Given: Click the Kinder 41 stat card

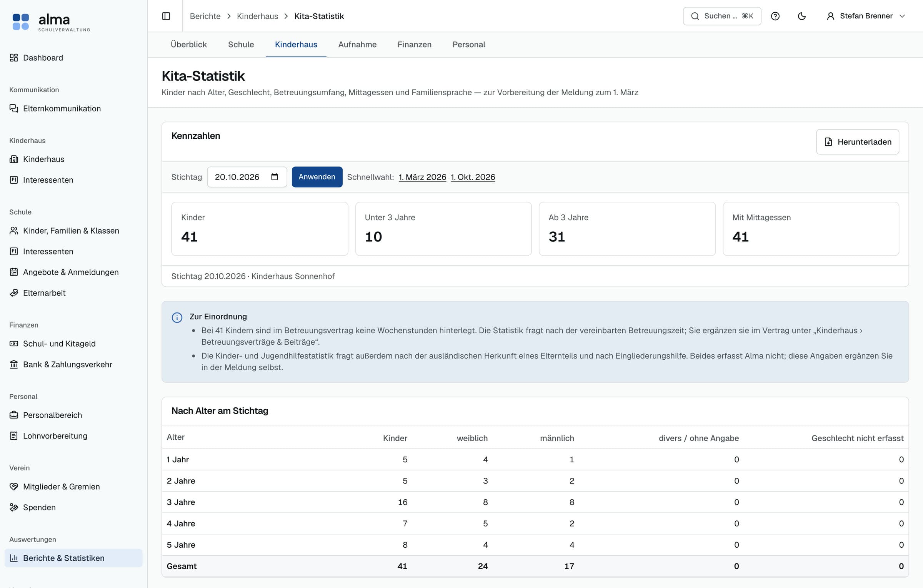Looking at the screenshot, I should click(260, 229).
